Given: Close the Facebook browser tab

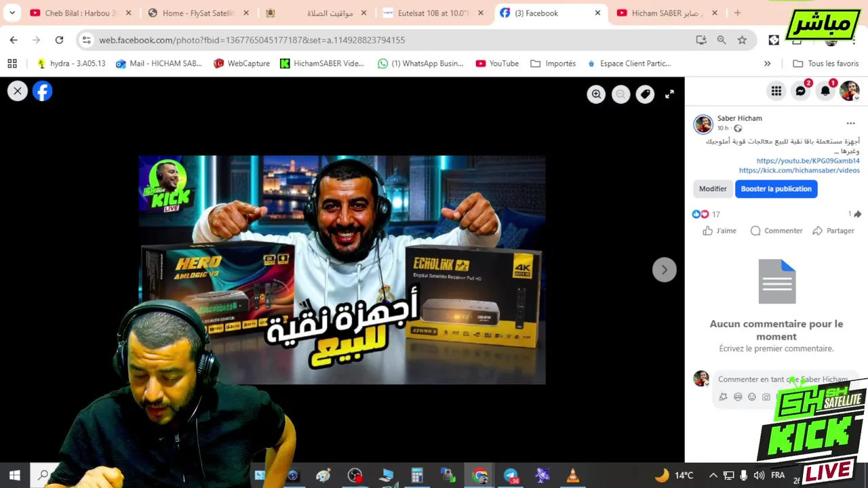Looking at the screenshot, I should tap(597, 13).
